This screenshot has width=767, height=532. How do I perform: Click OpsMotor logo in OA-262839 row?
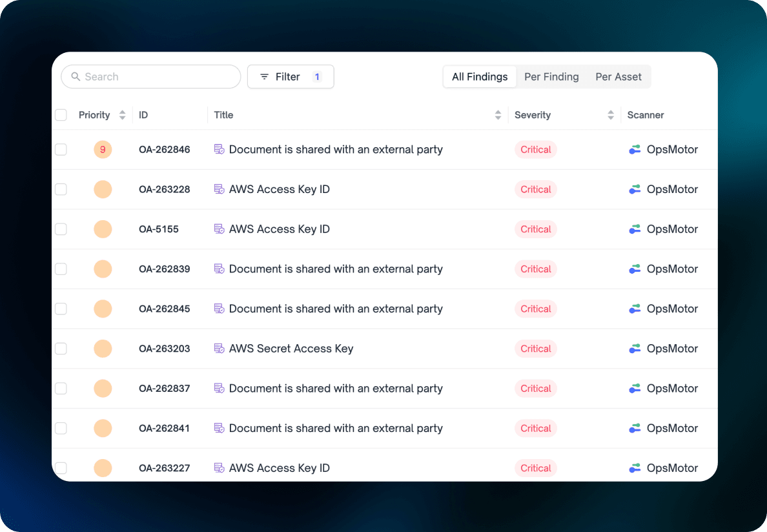635,269
